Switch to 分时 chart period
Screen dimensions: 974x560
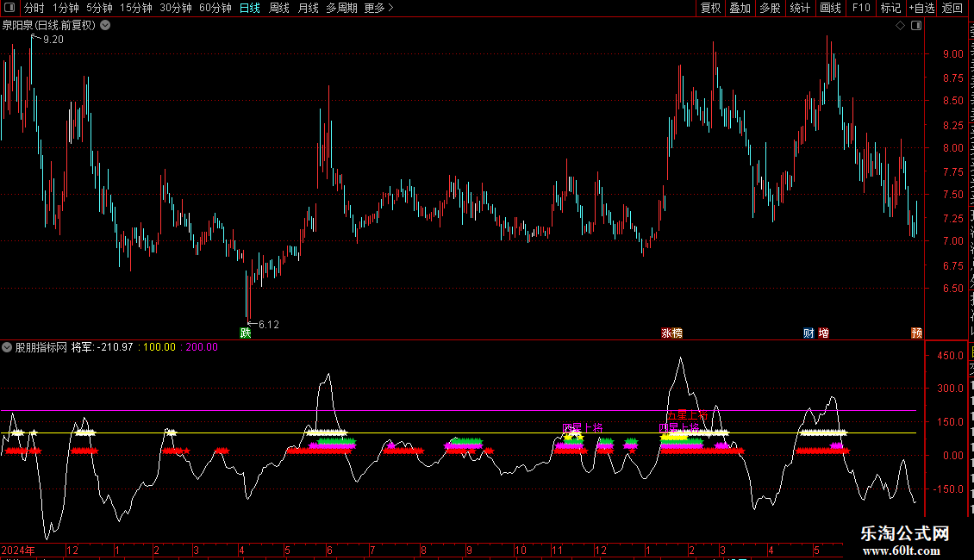click(34, 8)
